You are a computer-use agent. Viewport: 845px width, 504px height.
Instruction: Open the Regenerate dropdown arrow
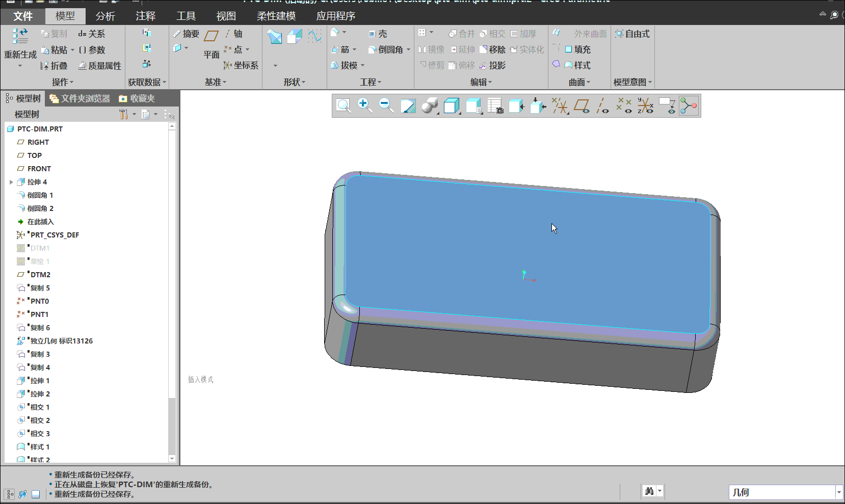coord(20,66)
